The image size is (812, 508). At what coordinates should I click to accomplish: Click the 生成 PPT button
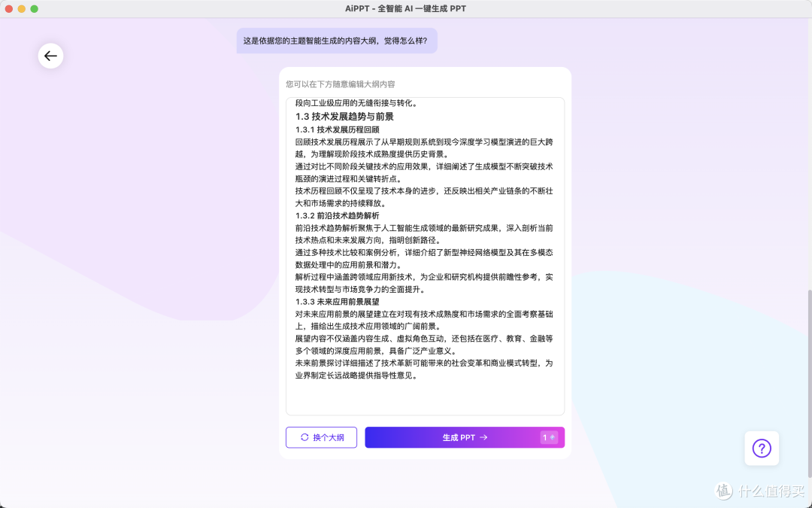(465, 437)
